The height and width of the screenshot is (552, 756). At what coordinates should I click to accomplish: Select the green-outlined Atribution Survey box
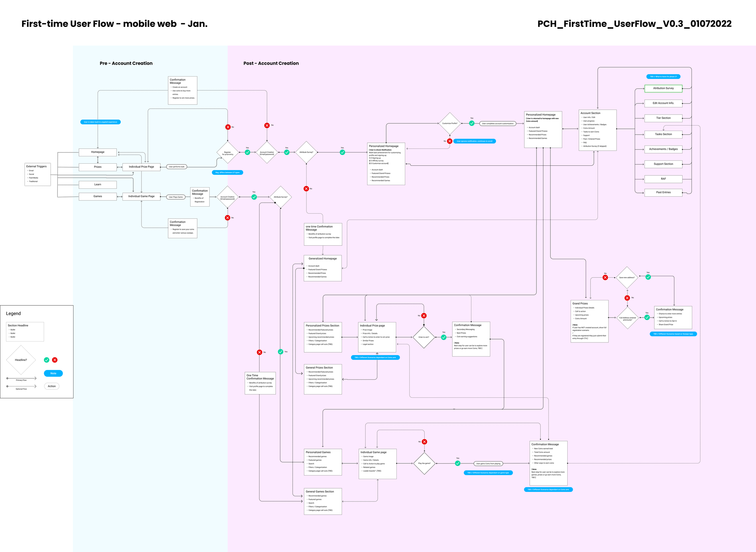(663, 88)
